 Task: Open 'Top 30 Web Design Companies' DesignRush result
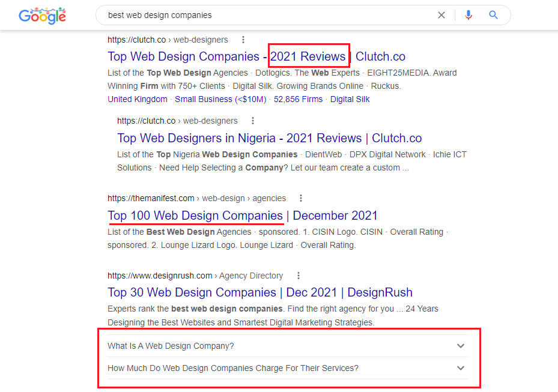point(260,292)
